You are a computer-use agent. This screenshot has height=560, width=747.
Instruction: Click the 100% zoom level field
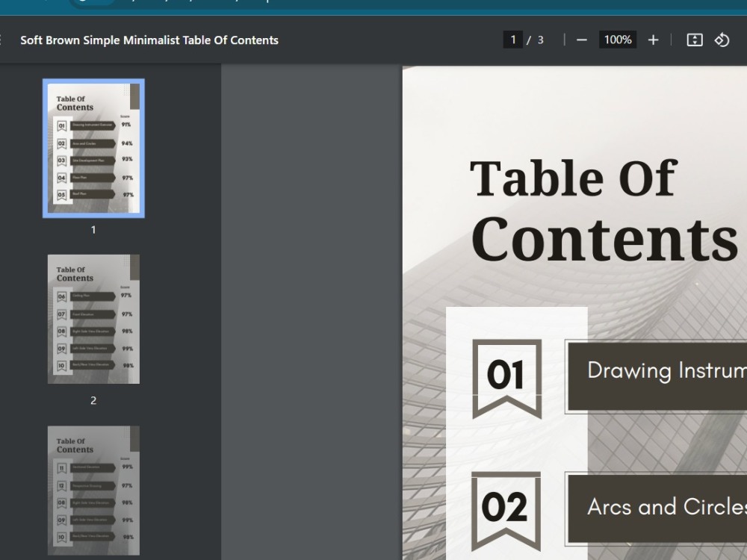pos(618,40)
